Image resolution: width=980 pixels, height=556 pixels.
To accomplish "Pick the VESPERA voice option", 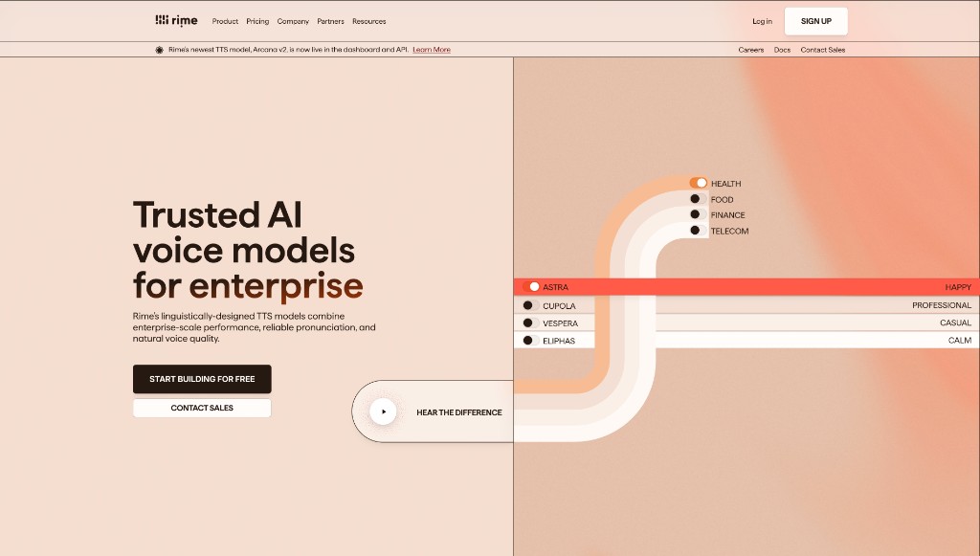I will [531, 323].
